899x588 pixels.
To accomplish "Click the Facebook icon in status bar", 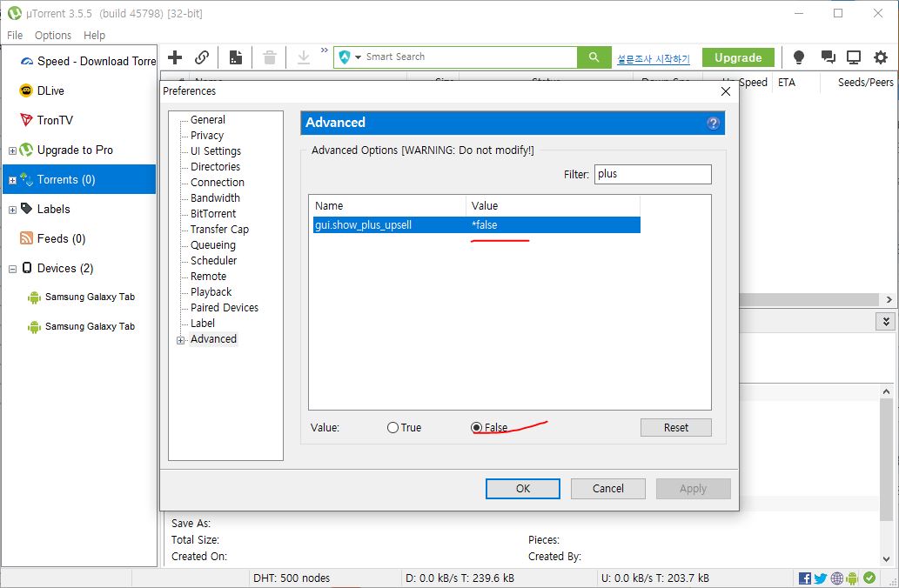I will point(804,578).
